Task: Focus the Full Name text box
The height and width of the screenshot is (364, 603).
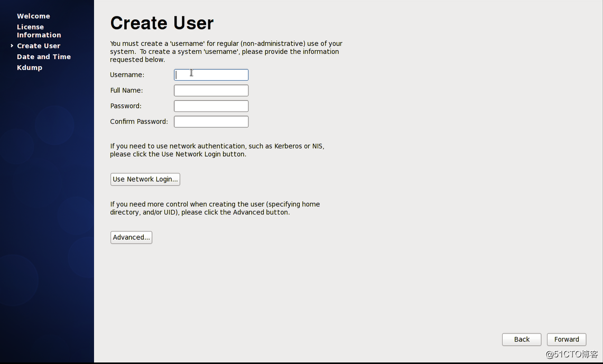Action: (211, 90)
